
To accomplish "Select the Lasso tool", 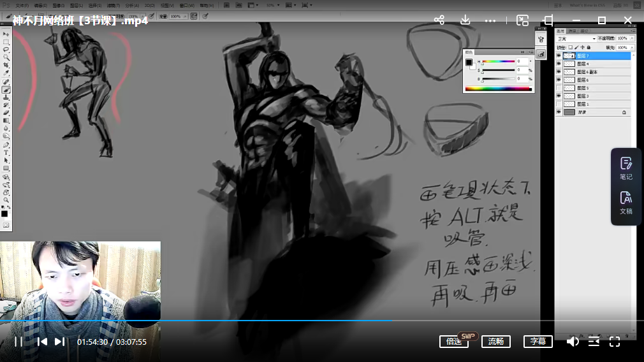I will coord(6,50).
